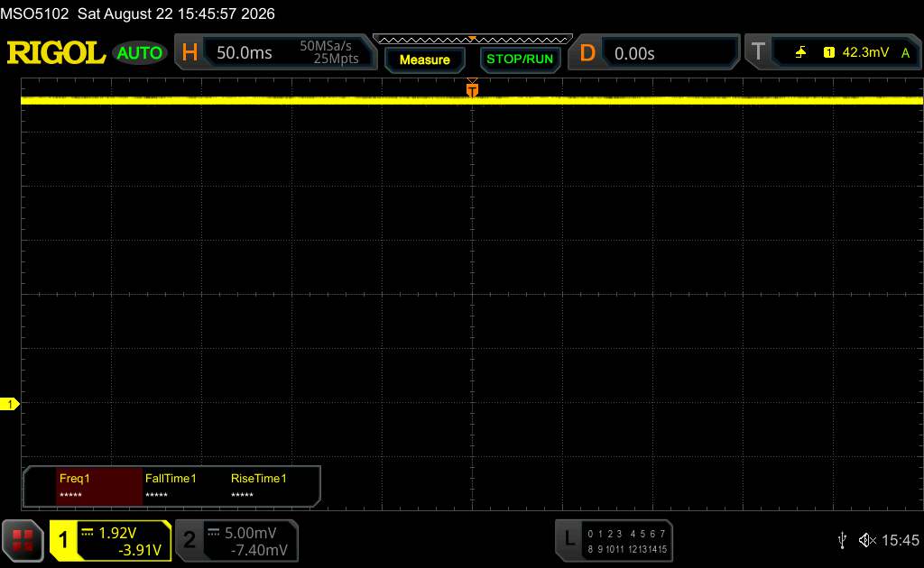Select the 42.3mV trigger level value
The height and width of the screenshot is (568, 924).
(865, 52)
